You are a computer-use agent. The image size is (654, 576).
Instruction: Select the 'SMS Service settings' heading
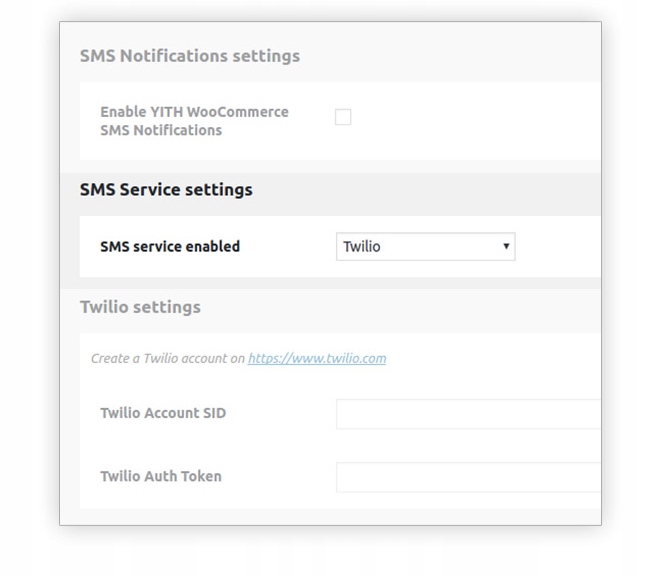point(166,189)
